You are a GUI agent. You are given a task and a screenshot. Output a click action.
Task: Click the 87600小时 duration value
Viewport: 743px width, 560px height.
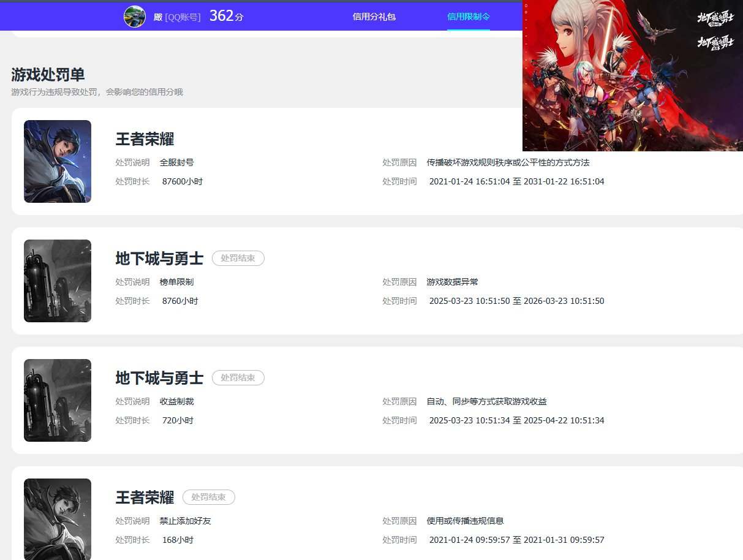(183, 181)
